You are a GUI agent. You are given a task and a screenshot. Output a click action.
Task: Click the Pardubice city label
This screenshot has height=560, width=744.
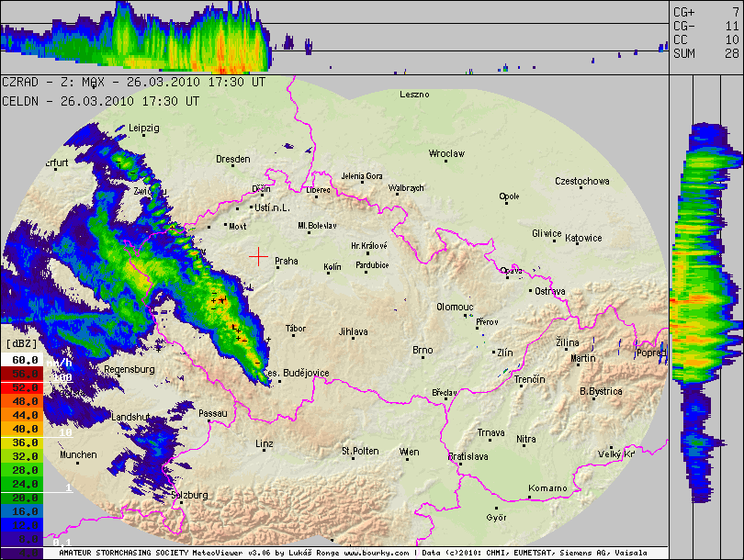coord(373,265)
